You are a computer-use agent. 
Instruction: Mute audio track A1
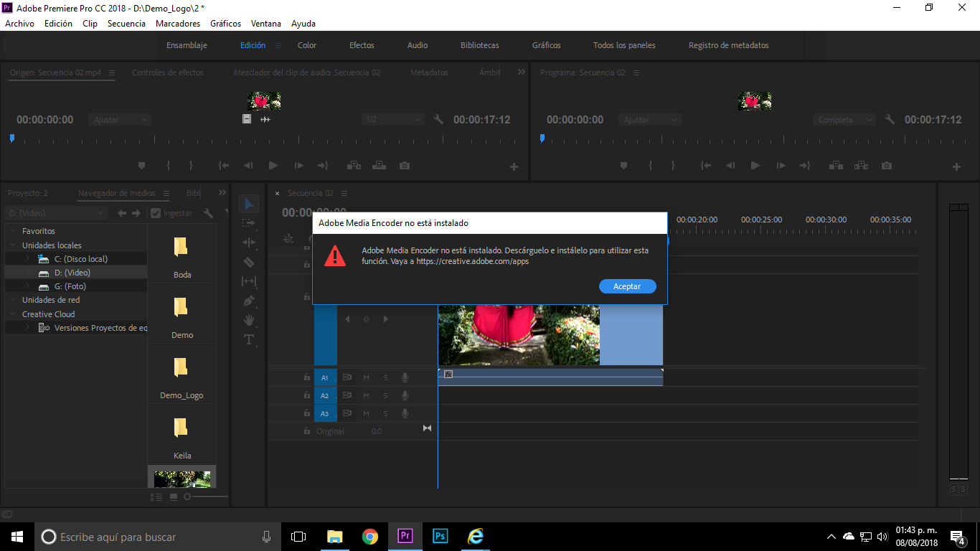(x=366, y=377)
